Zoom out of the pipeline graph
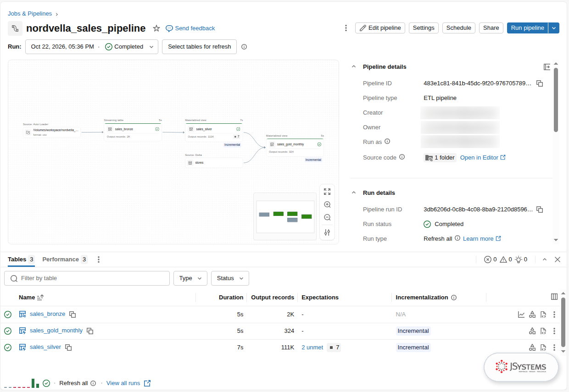The height and width of the screenshot is (392, 569). (327, 217)
